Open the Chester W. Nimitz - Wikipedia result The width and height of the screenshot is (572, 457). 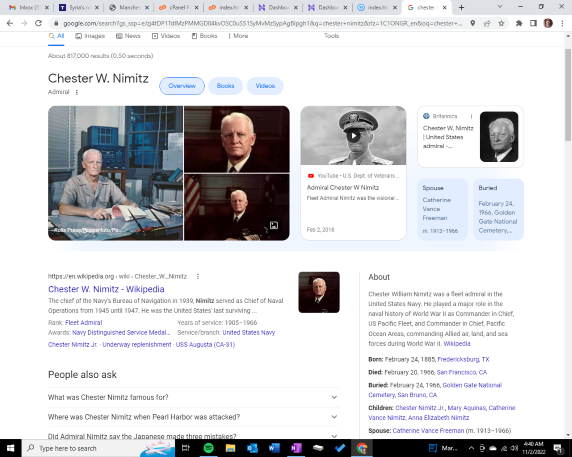[106, 289]
